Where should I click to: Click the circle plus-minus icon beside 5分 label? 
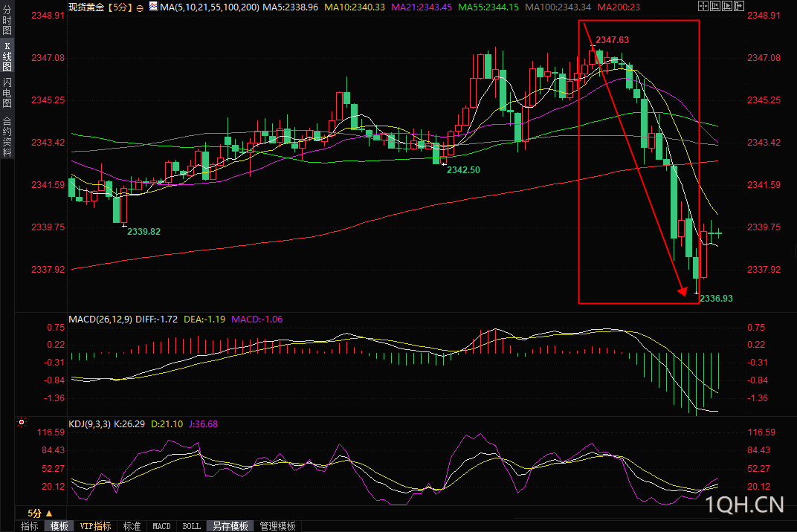point(140,7)
